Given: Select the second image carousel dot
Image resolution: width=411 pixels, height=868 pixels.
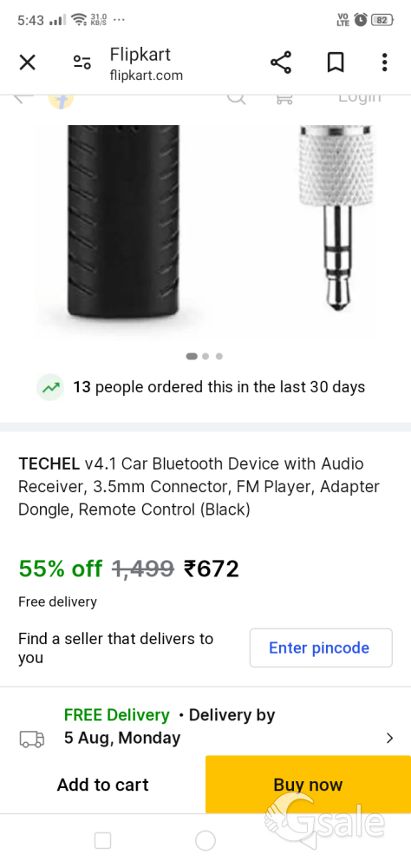Looking at the screenshot, I should click(x=205, y=357).
